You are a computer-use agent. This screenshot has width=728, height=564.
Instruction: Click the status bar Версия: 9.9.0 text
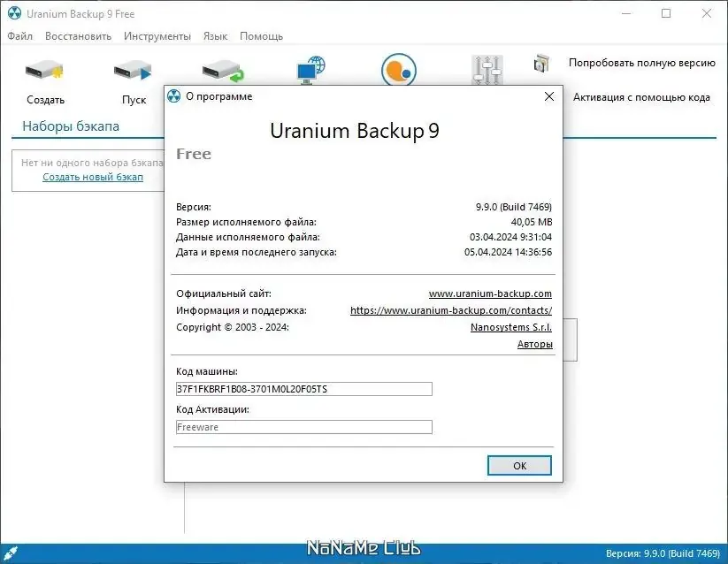click(x=663, y=553)
